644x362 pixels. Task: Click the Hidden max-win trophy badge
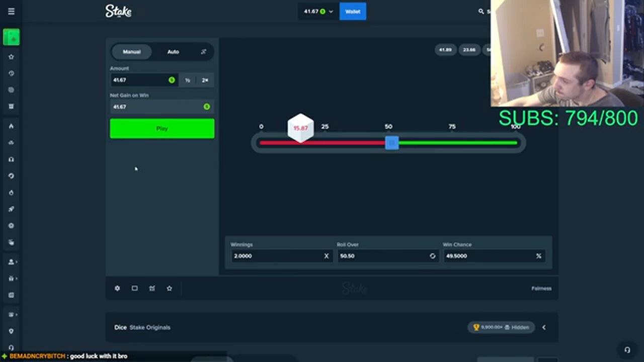click(x=501, y=327)
